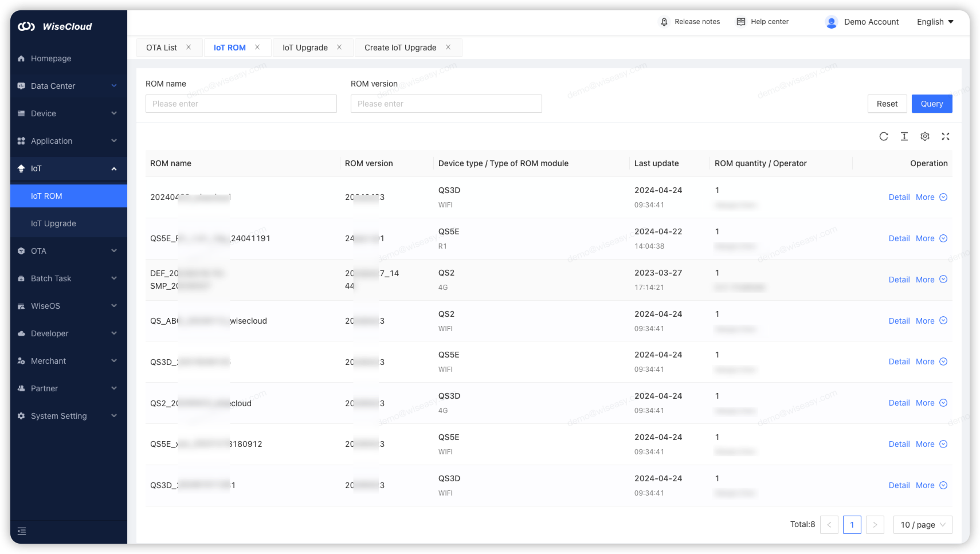Click the refresh table icon
This screenshot has width=980, height=554.
[884, 136]
